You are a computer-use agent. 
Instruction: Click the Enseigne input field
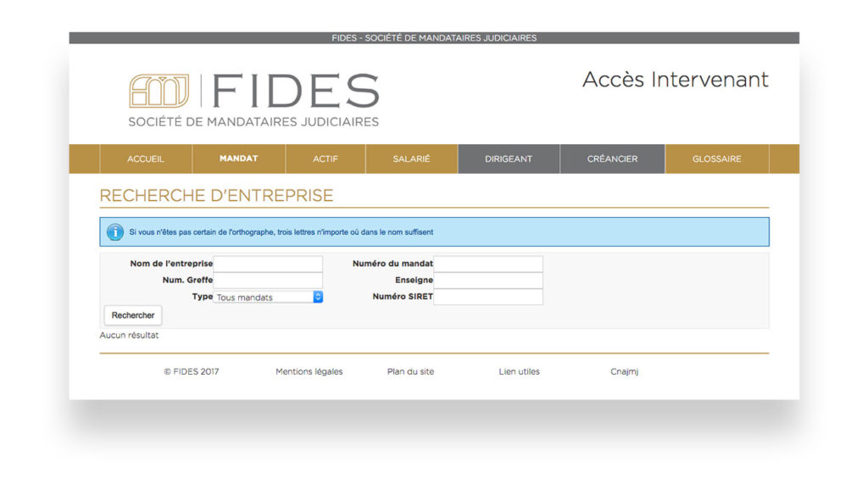tap(489, 280)
